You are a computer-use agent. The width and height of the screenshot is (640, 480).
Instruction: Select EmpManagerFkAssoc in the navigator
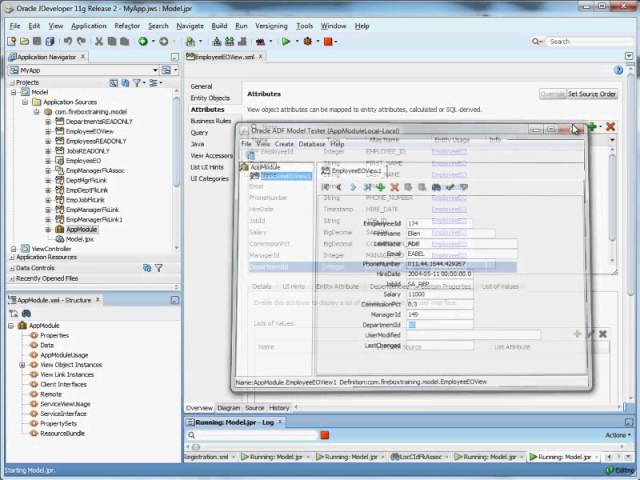coord(95,171)
